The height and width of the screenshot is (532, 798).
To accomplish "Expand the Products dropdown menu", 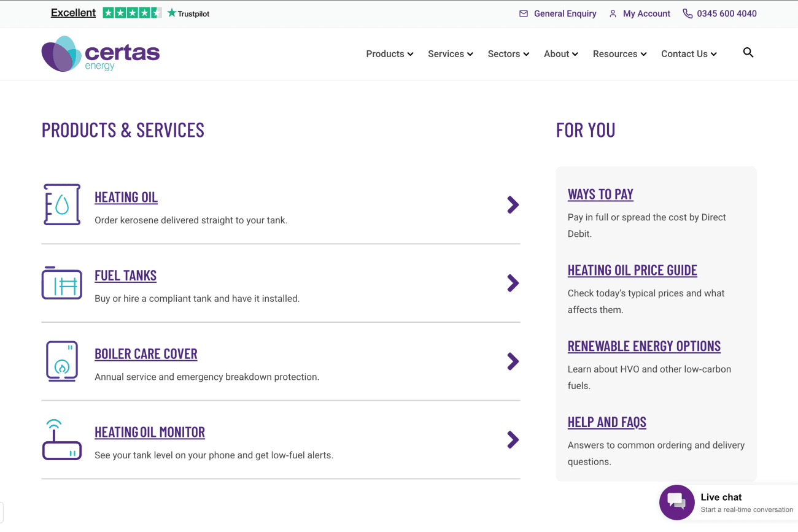I will [x=389, y=54].
